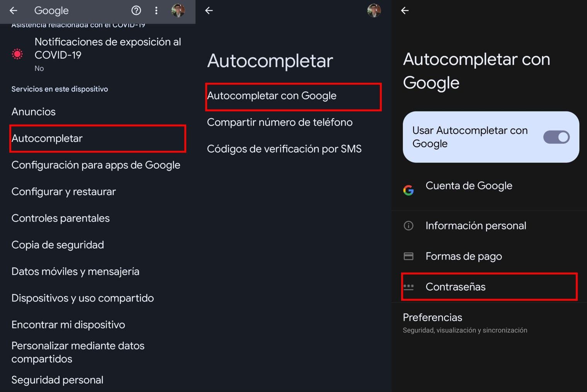The image size is (587, 392).
Task: Open Compartir número de teléfono
Action: point(280,123)
